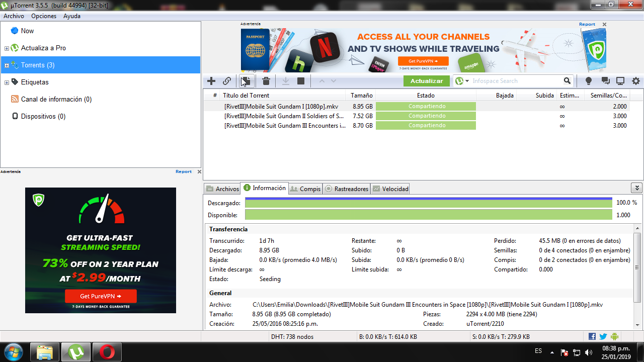Expand the Torrents (3) tree node
The height and width of the screenshot is (362, 644).
click(7, 65)
